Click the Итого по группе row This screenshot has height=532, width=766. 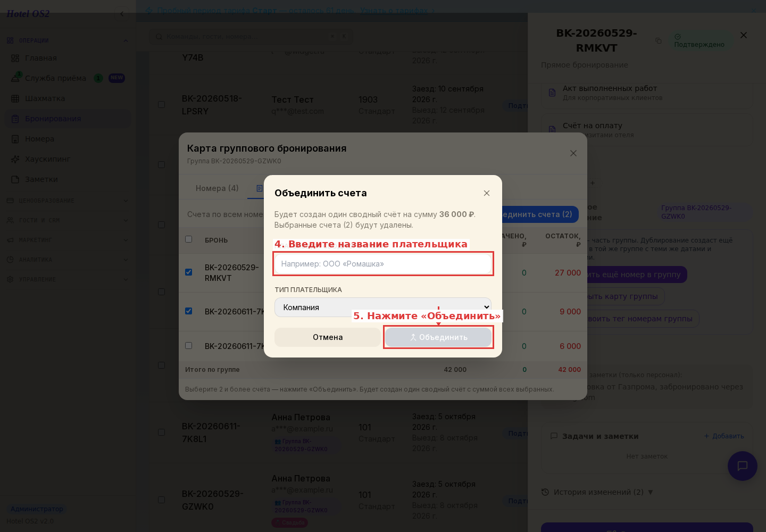click(383, 370)
